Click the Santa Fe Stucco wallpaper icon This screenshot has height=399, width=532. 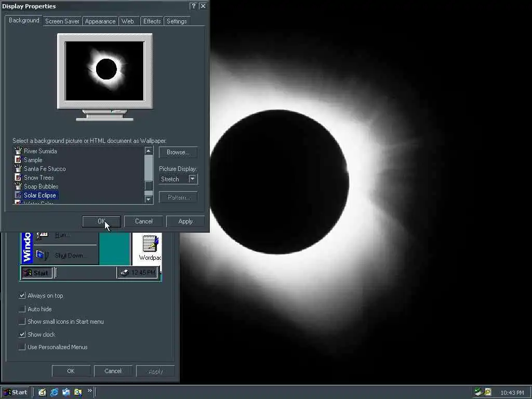pos(18,169)
